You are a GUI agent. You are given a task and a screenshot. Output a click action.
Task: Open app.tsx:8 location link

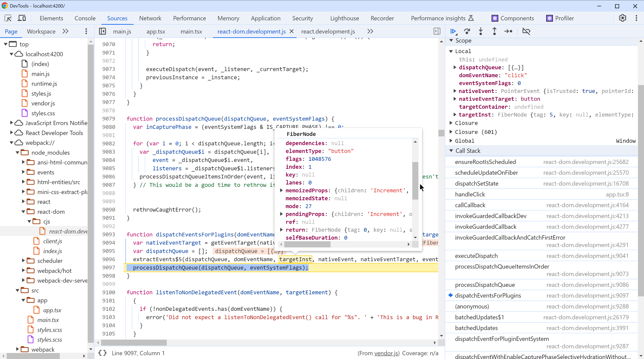point(617,194)
